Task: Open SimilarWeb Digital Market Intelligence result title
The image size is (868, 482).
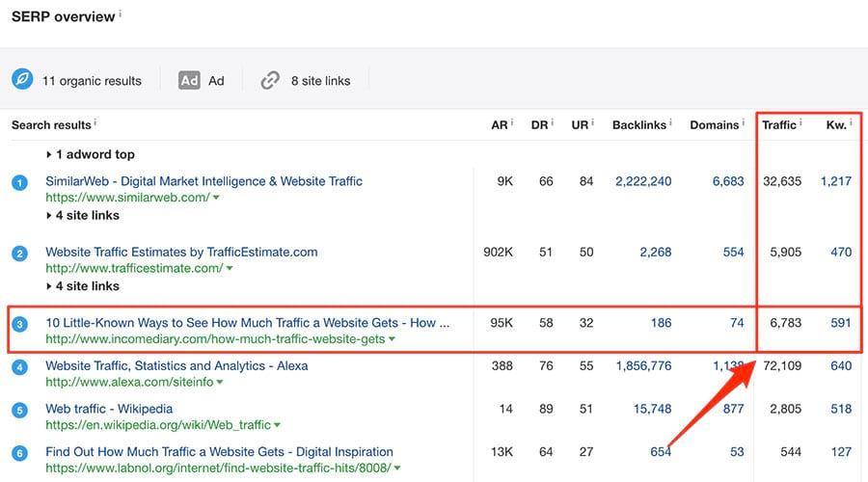Action: [x=203, y=181]
